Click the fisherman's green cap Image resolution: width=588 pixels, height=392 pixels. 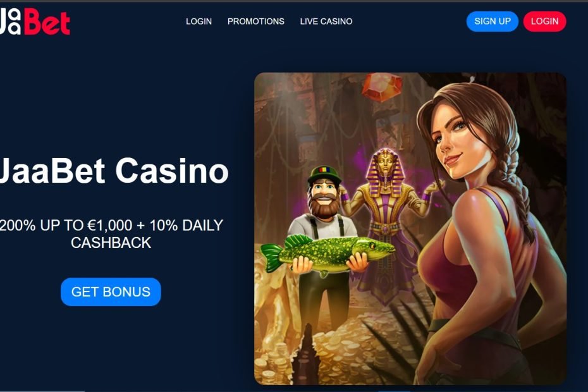point(324,175)
